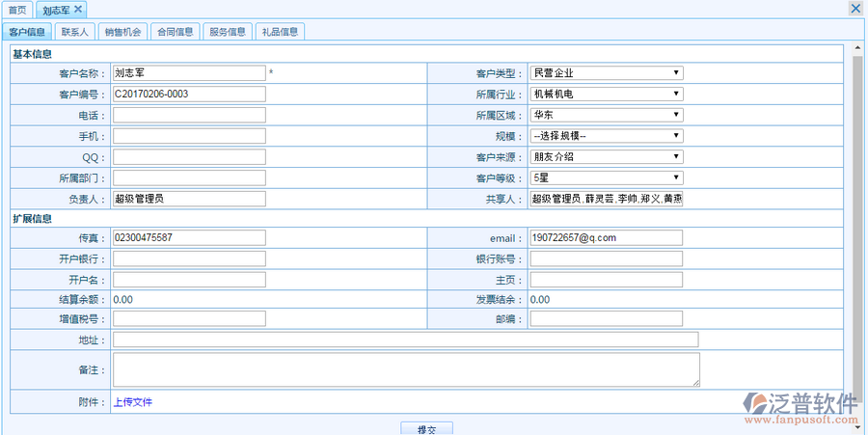Expand the 规模 dropdown

pyautogui.click(x=607, y=136)
